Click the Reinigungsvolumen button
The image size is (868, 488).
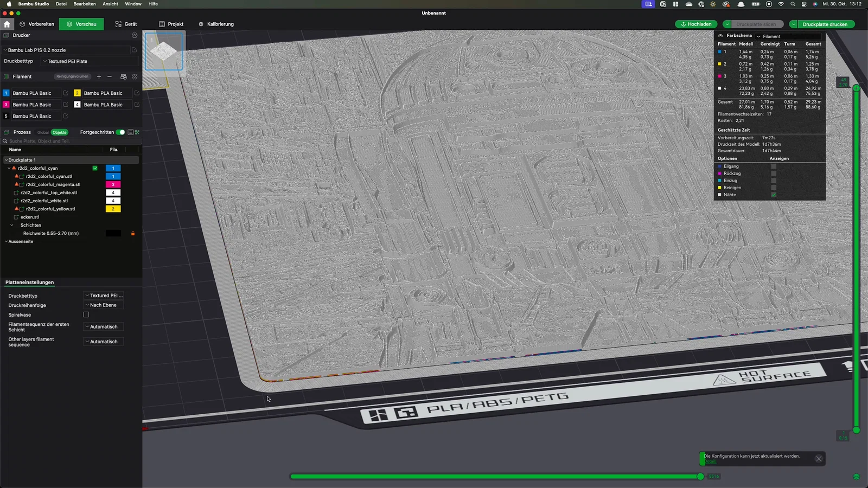pos(72,76)
